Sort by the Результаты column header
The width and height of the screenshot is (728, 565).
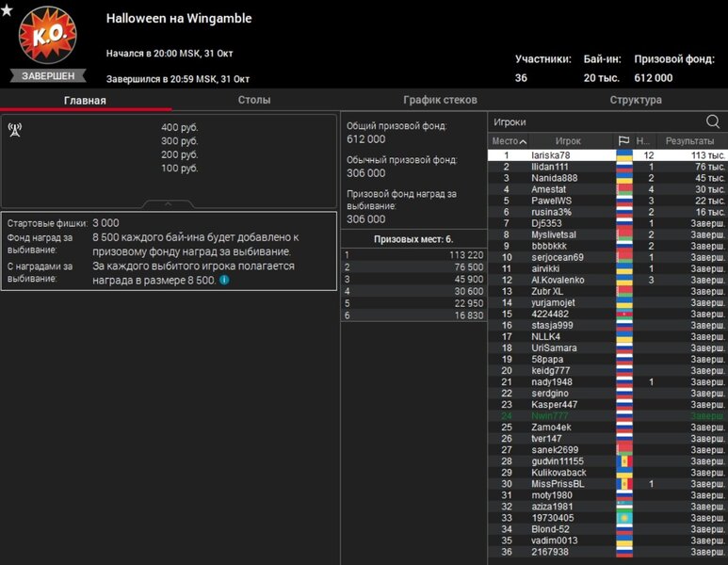click(x=689, y=141)
